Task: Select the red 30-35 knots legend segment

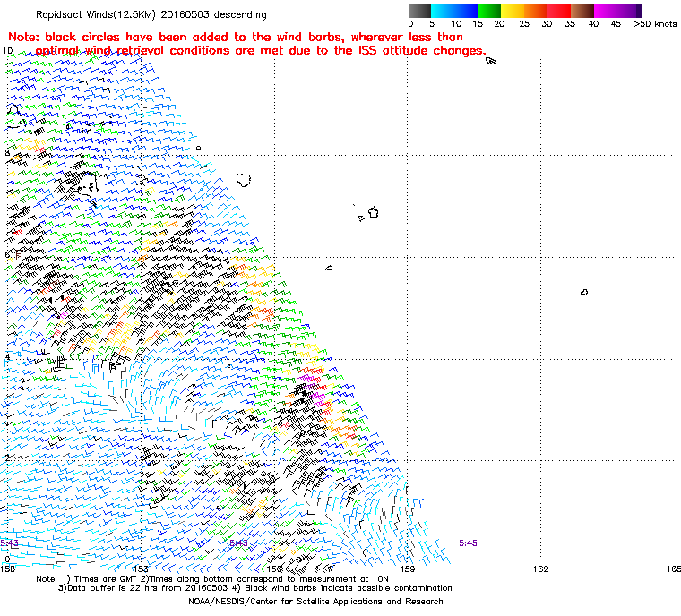Action: click(559, 11)
